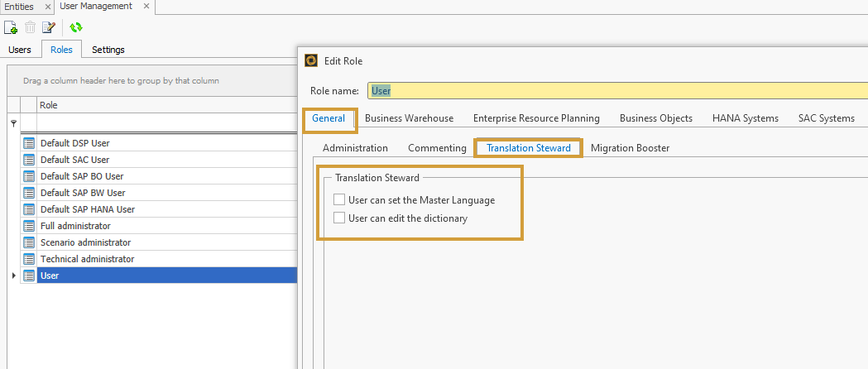Select the Migration Booster sub-tab
The image size is (868, 369).
coord(630,148)
